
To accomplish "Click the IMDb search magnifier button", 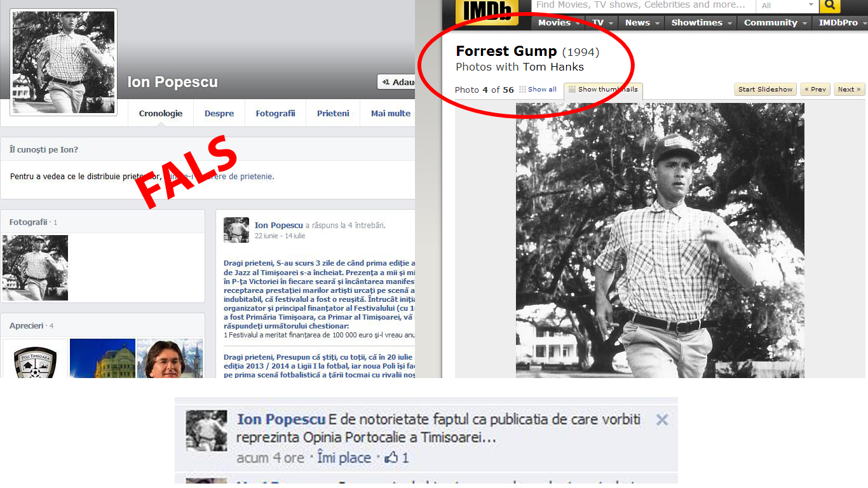I will (829, 6).
